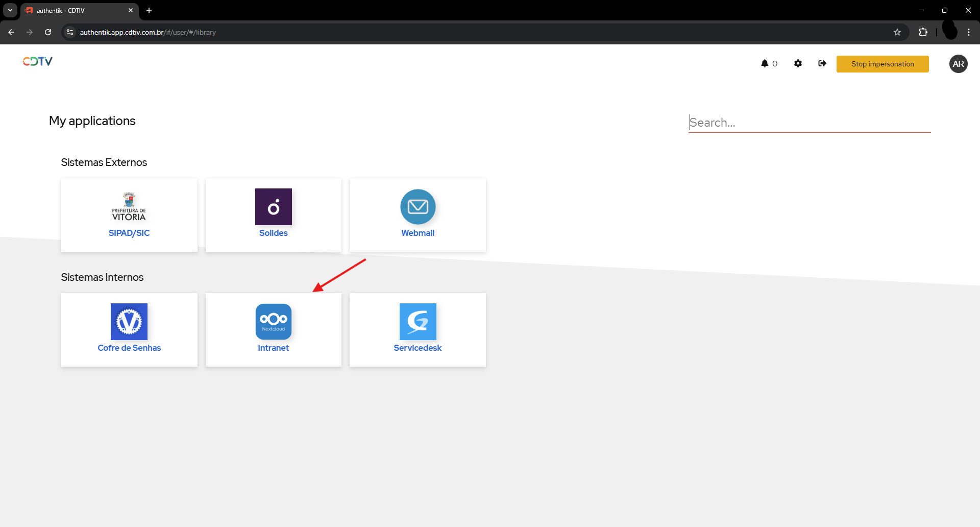Click inside the Search applications field
Screen dimensions: 980x527
click(x=809, y=123)
